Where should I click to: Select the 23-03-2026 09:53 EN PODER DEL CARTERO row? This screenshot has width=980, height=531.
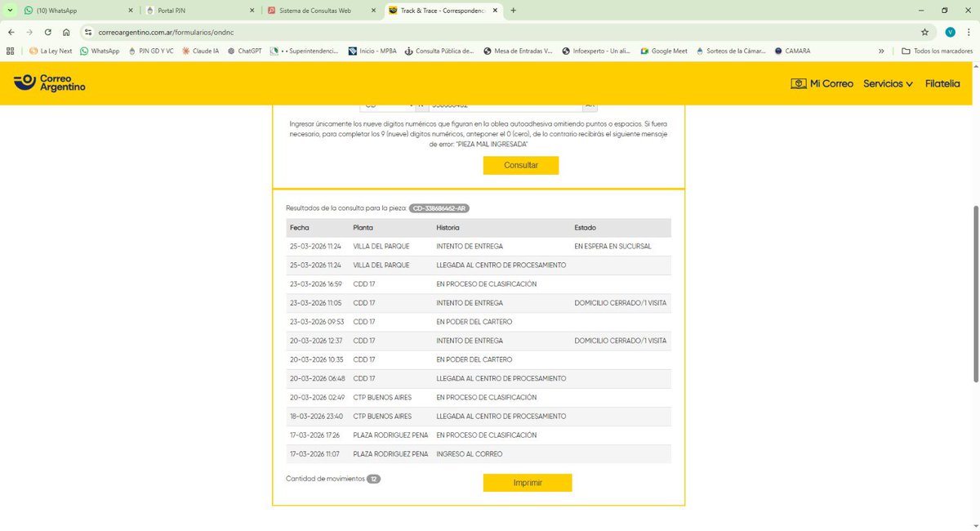(479, 322)
